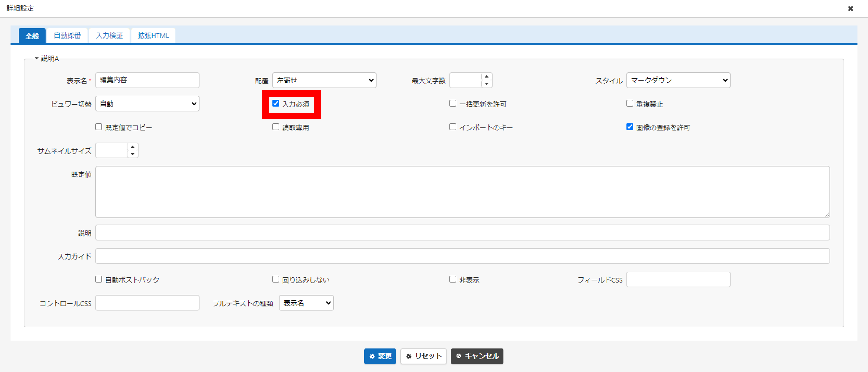868x372 pixels.
Task: Enable 自動ポストバック checkbox
Action: (98, 279)
